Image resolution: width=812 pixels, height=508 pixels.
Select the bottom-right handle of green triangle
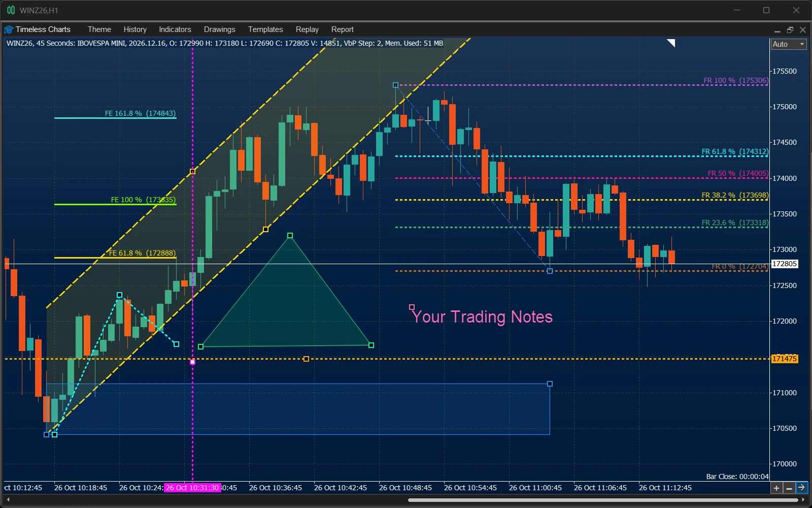(371, 345)
